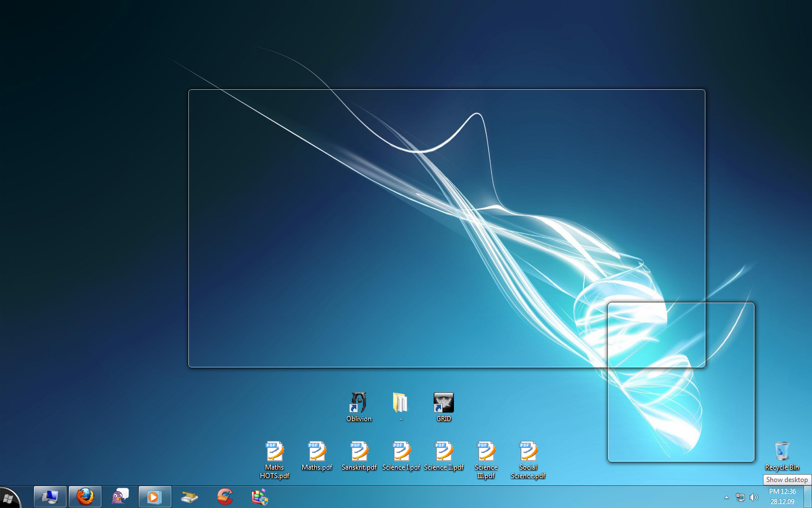Viewport: 812px width, 508px height.
Task: Select the Social Science.pdf file
Action: tap(528, 460)
